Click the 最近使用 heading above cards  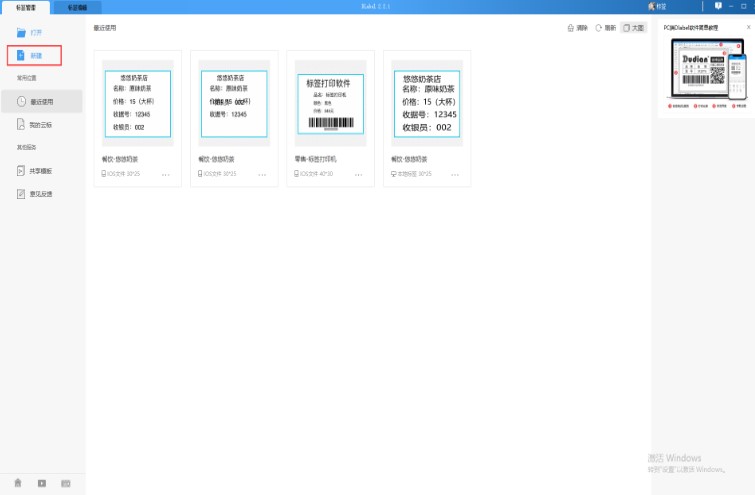click(104, 28)
